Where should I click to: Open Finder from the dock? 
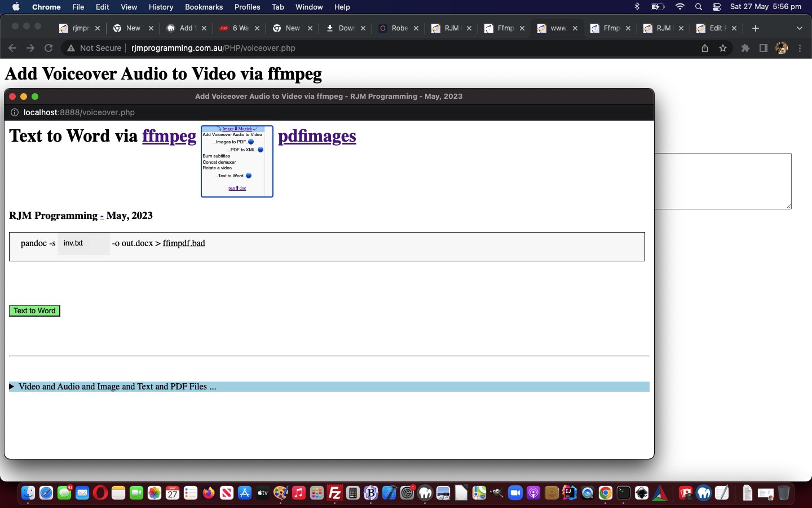28,493
